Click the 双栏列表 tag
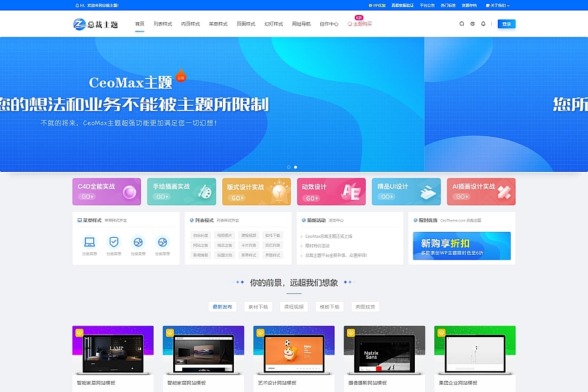This screenshot has width=588, height=392. (272, 246)
